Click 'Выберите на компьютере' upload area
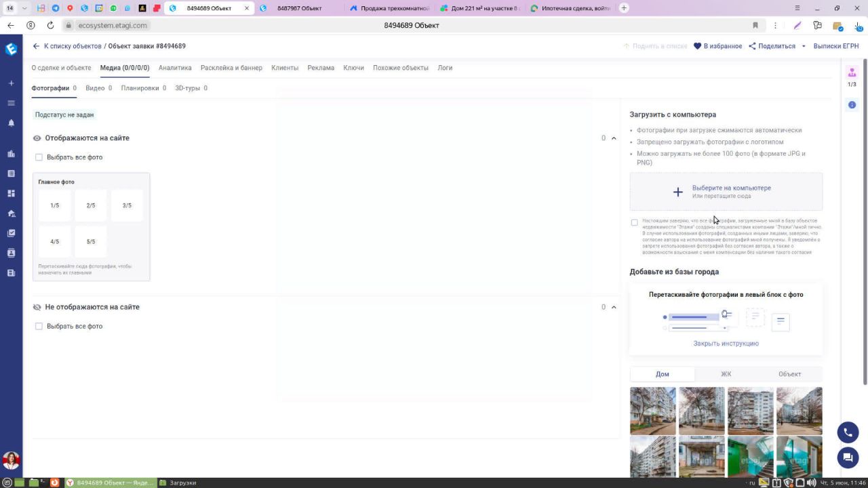The width and height of the screenshot is (868, 488). tap(726, 192)
